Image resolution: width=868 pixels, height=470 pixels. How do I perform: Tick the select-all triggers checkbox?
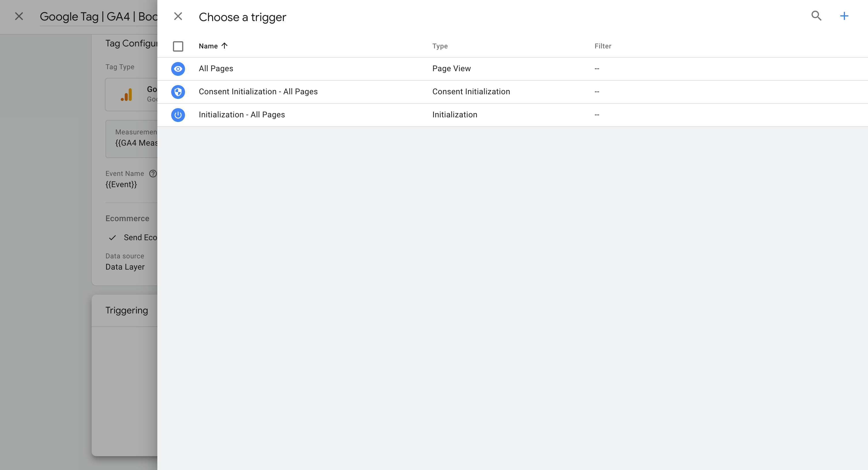pyautogui.click(x=178, y=46)
